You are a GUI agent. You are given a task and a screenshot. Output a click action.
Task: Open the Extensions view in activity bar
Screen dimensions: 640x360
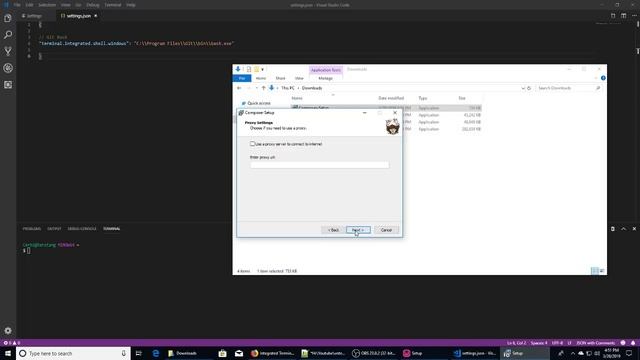8,84
